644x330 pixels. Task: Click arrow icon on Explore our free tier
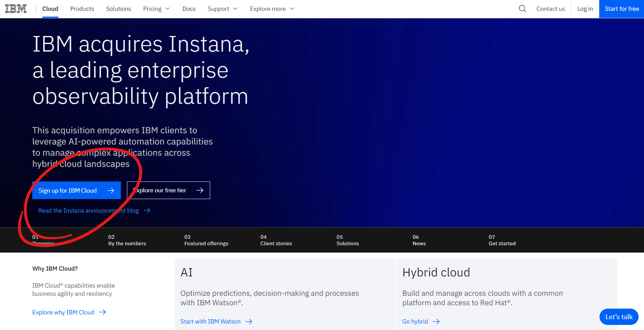(x=200, y=190)
